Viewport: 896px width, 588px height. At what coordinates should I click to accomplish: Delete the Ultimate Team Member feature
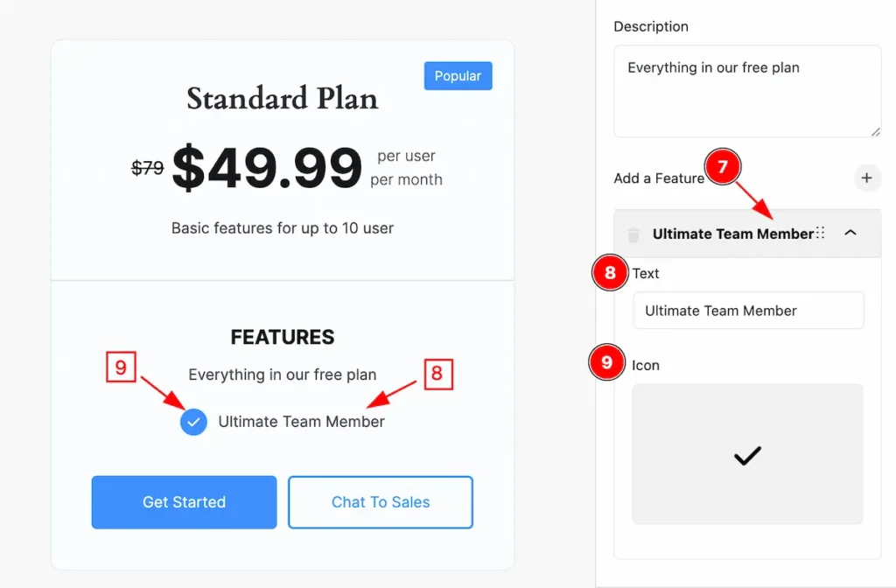633,234
